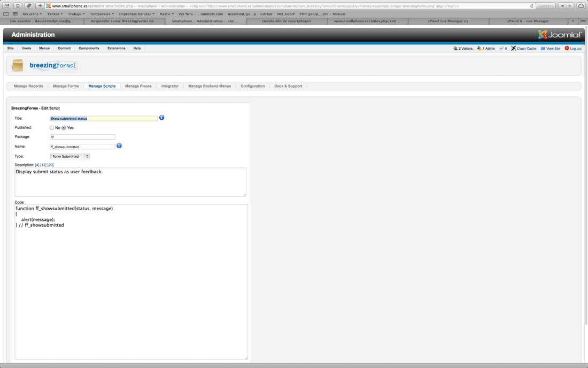
Task: Switch to Integrator tab
Action: tap(170, 86)
